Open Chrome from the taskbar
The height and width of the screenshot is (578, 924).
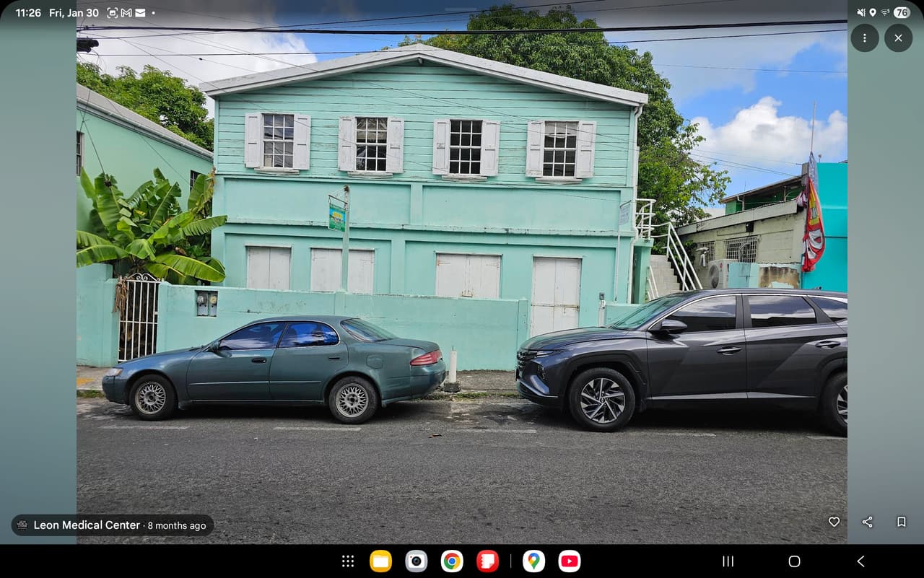[x=452, y=561]
